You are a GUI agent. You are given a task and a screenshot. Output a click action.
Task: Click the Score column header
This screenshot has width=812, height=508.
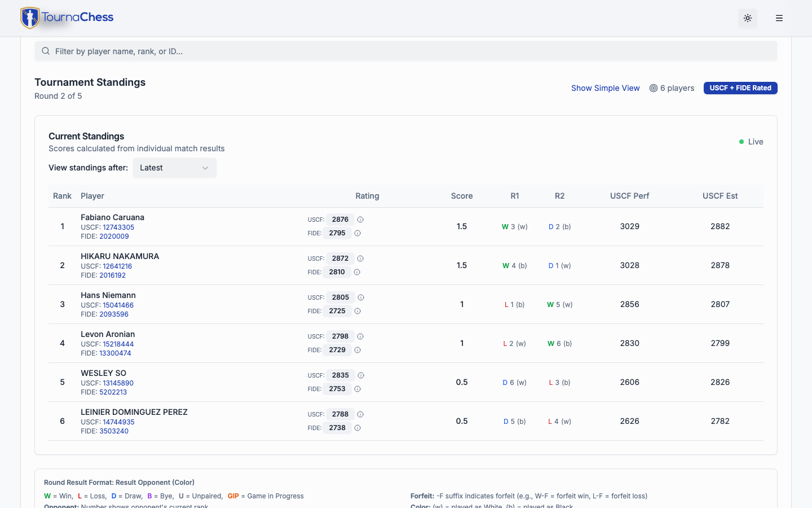pos(461,196)
